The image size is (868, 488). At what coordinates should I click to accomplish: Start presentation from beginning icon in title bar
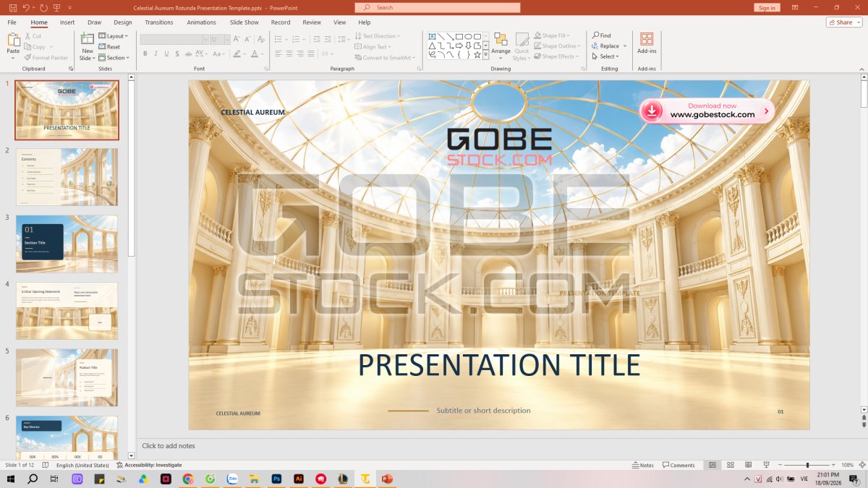pos(58,7)
